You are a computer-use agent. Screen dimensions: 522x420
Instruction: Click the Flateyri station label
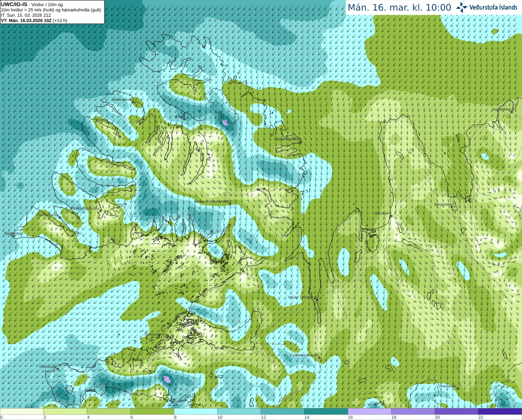102,120
